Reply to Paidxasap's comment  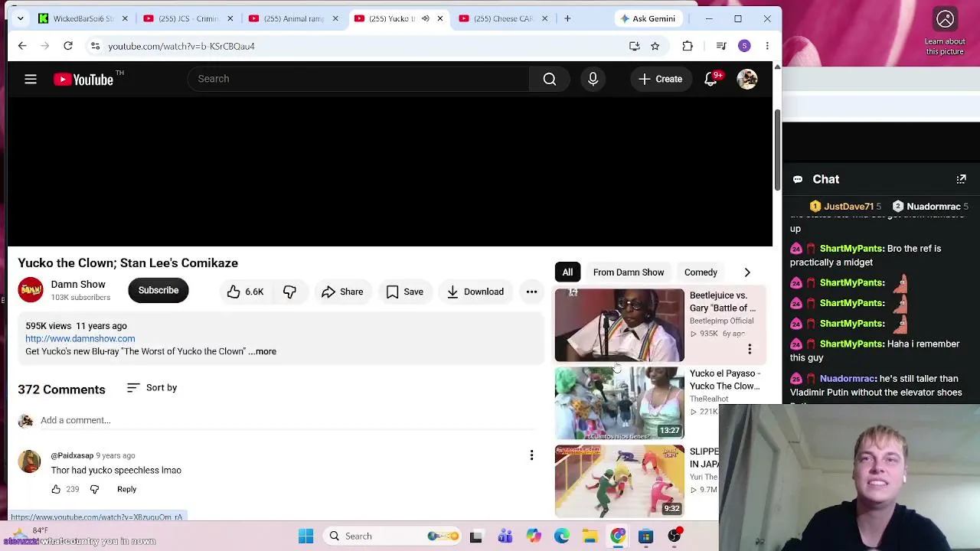(x=126, y=489)
